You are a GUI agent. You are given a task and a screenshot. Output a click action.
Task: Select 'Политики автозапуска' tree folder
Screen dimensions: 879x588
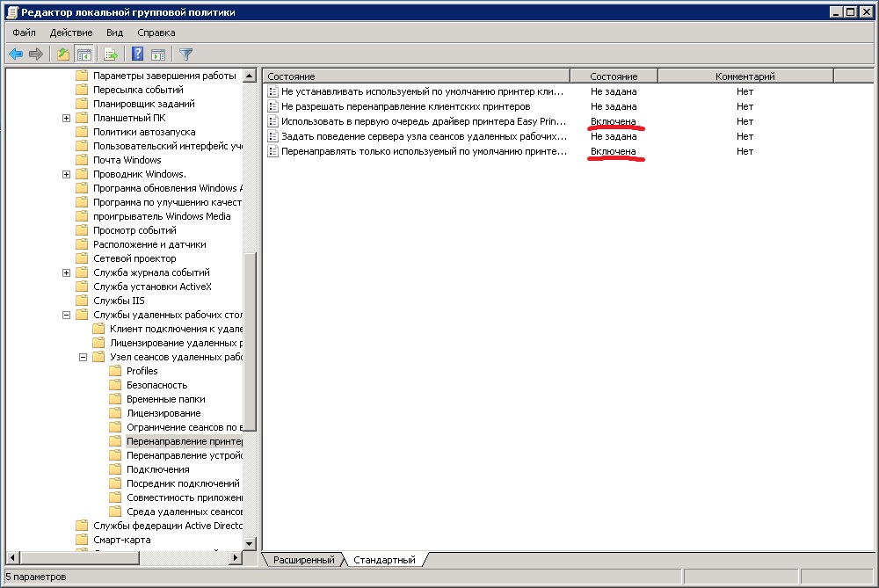pos(144,132)
